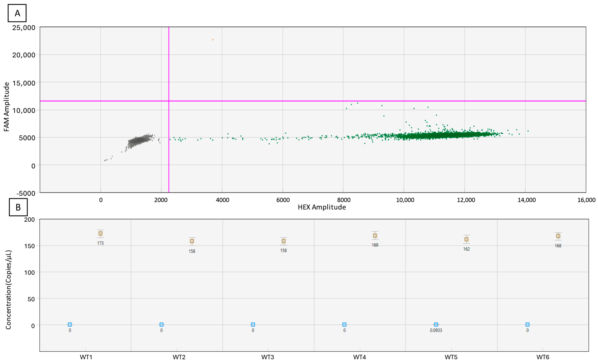The width and height of the screenshot is (598, 364).
Task: Click the WT3 sample label
Action: [x=268, y=357]
